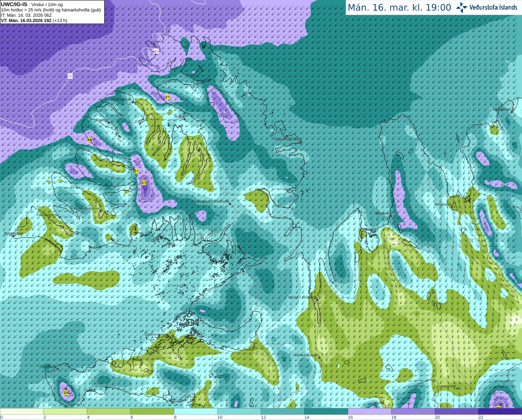
Task: Select the 6–8 m/s olive green legend swatch
Action: tap(152, 411)
